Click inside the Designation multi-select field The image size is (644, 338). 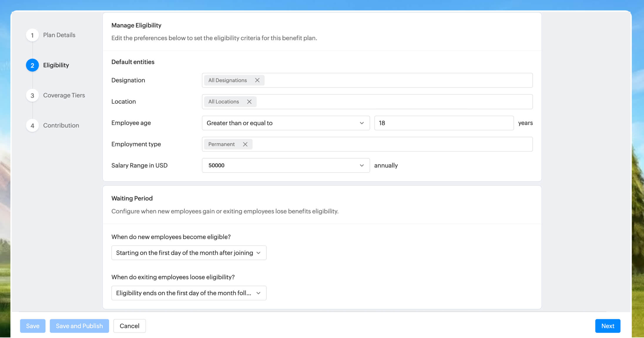367,80
